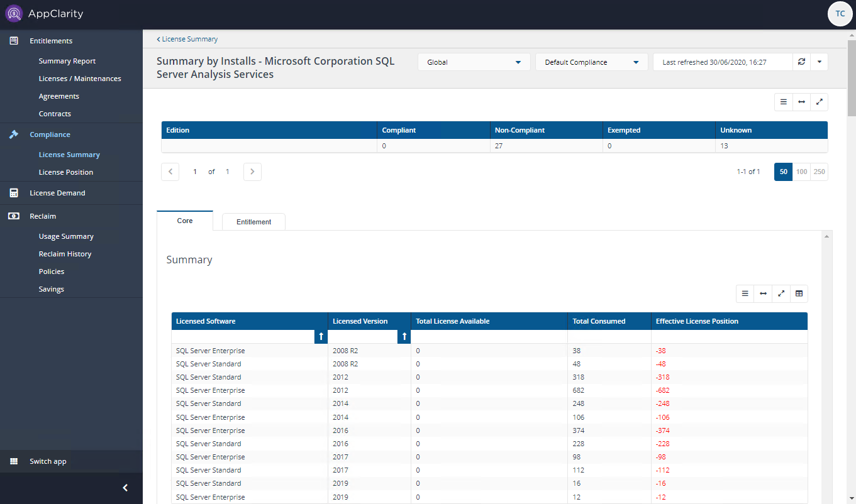Click the License Demand calculator icon
This screenshot has width=856, height=504.
click(13, 193)
